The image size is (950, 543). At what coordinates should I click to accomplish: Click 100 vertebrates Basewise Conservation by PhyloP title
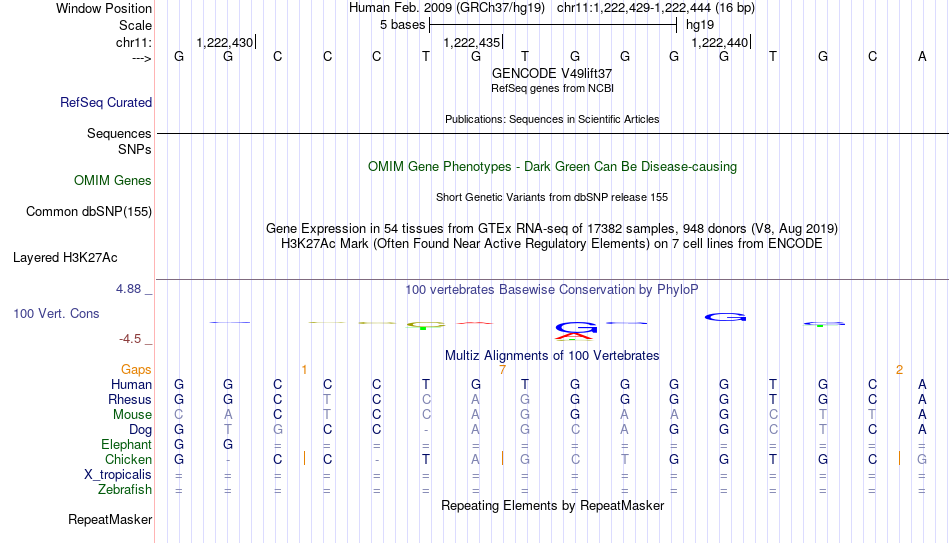tap(552, 290)
